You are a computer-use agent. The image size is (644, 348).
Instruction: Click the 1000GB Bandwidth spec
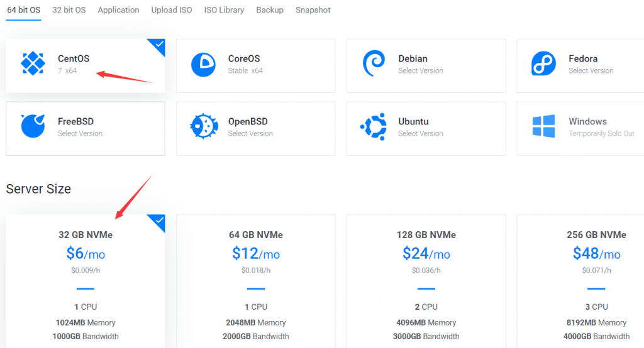click(x=86, y=337)
